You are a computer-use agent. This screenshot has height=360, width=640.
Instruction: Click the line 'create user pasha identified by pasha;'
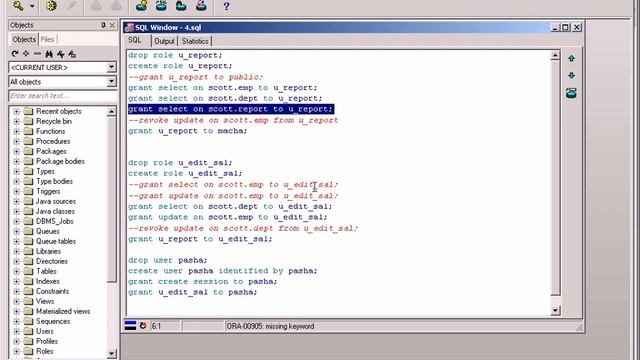pyautogui.click(x=222, y=271)
